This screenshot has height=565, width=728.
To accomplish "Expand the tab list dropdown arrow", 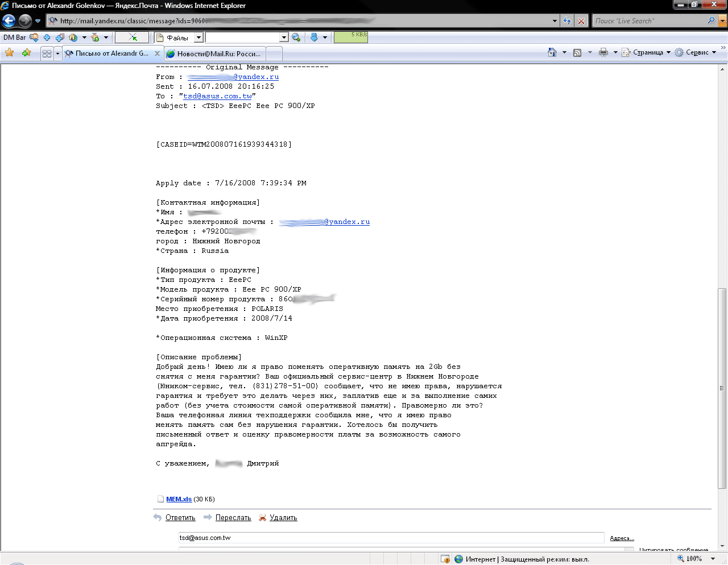I will coord(57,53).
